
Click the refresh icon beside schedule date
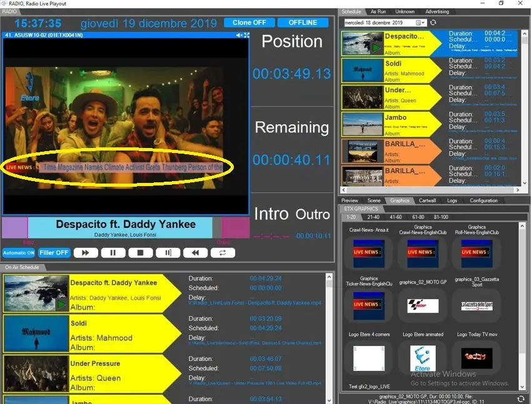click(433, 22)
